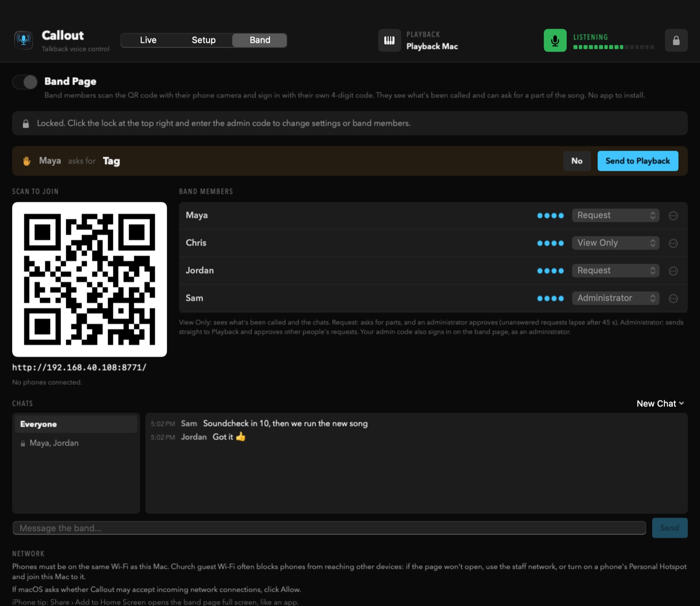700x606 pixels.
Task: Select the Band tab
Action: (260, 40)
